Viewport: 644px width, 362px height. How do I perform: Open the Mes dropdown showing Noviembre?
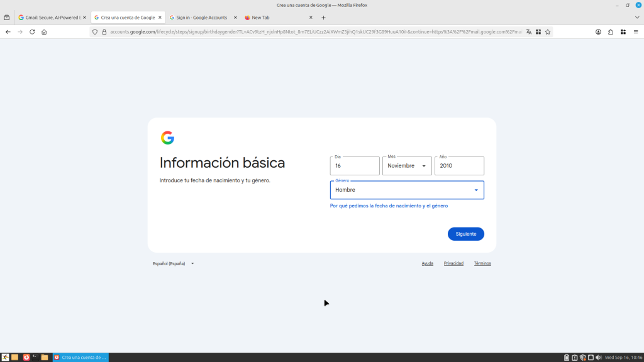[407, 166]
